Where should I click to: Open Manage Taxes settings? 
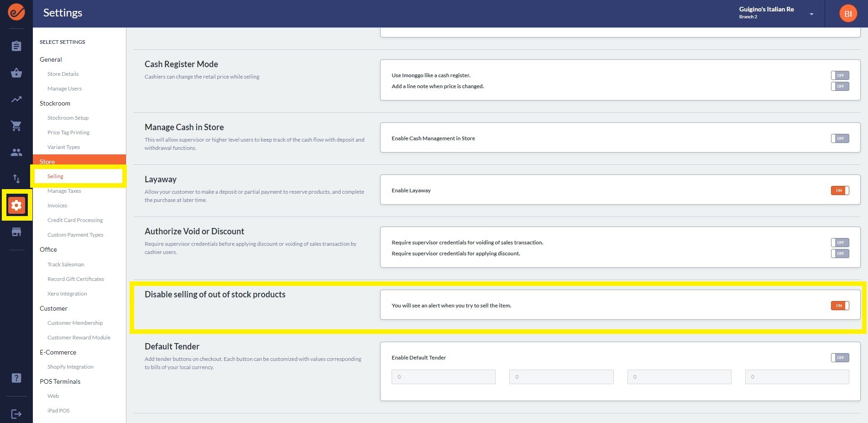(x=64, y=191)
